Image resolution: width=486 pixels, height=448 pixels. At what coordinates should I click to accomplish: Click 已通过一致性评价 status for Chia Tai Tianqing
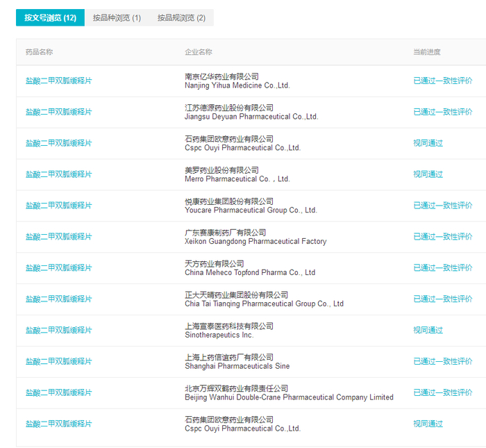[443, 299]
